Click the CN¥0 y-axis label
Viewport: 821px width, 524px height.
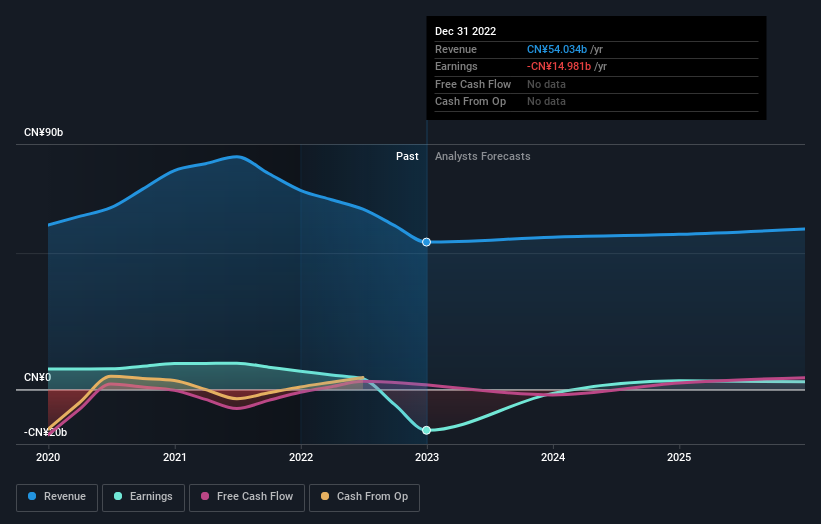[37, 377]
